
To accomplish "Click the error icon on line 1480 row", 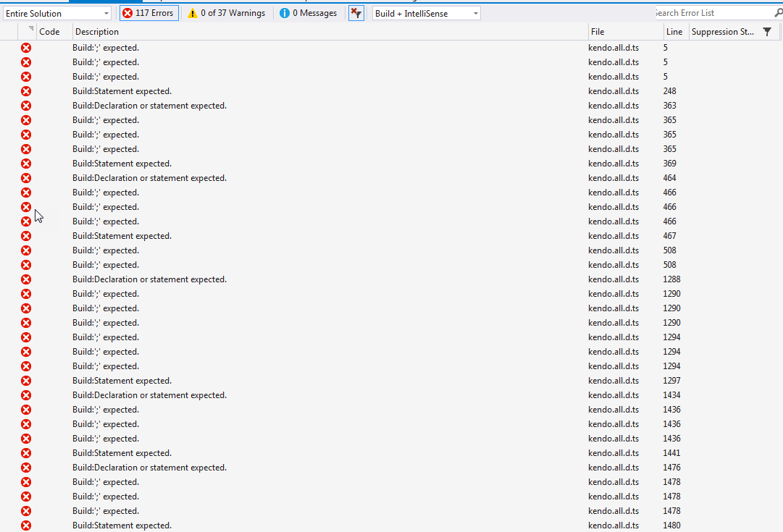I will (26, 525).
